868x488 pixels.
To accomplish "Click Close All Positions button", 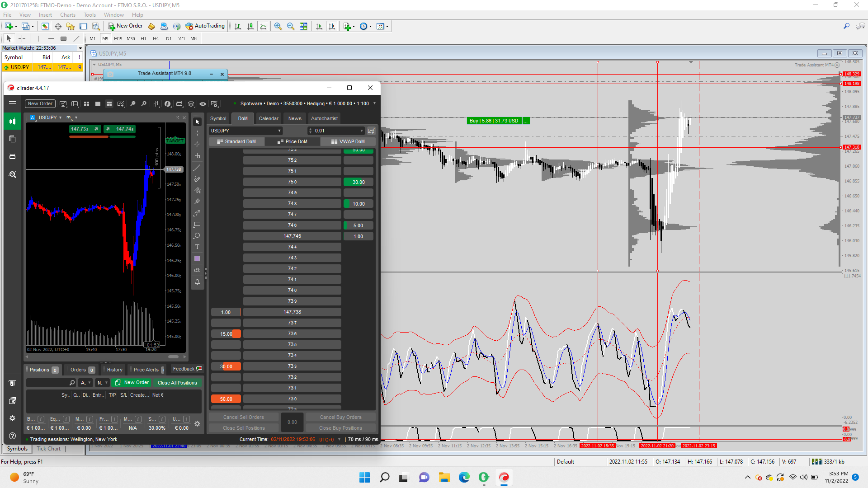I will 177,383.
